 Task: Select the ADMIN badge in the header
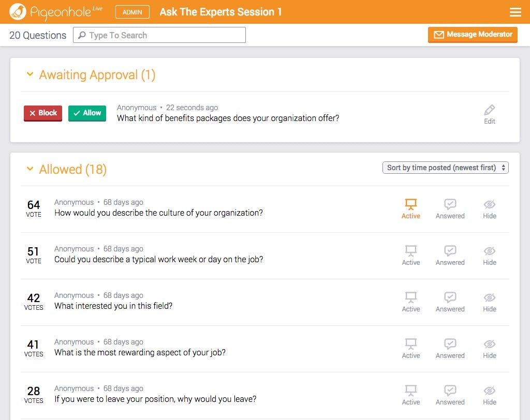(x=132, y=11)
